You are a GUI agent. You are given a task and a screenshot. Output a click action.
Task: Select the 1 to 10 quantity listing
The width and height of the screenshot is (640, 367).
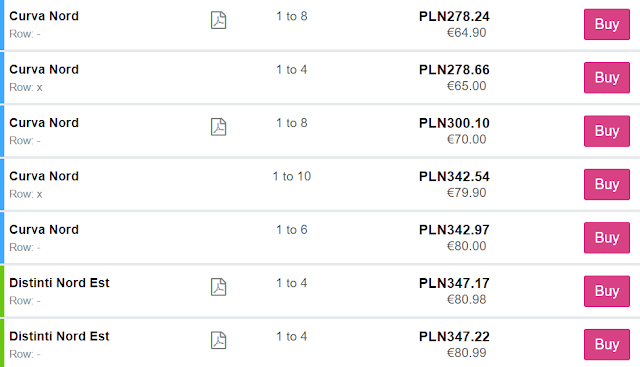[320, 185]
